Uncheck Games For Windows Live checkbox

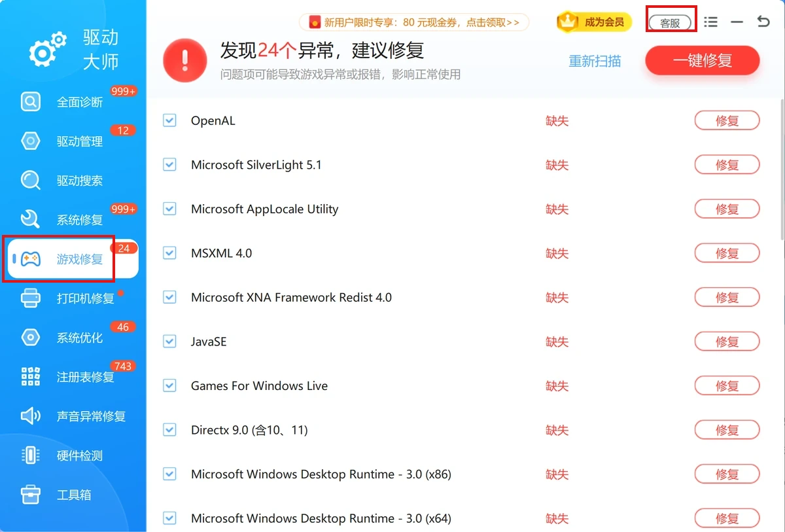[x=169, y=385]
